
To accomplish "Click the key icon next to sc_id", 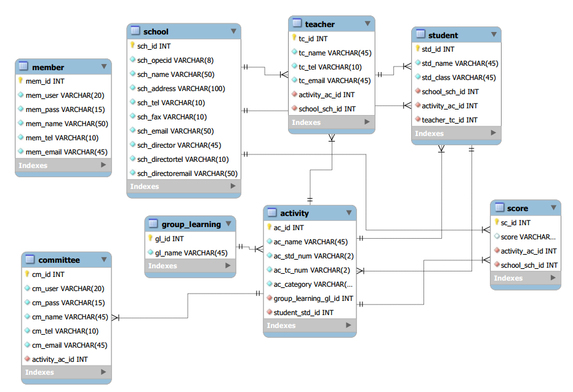I will pyautogui.click(x=497, y=222).
